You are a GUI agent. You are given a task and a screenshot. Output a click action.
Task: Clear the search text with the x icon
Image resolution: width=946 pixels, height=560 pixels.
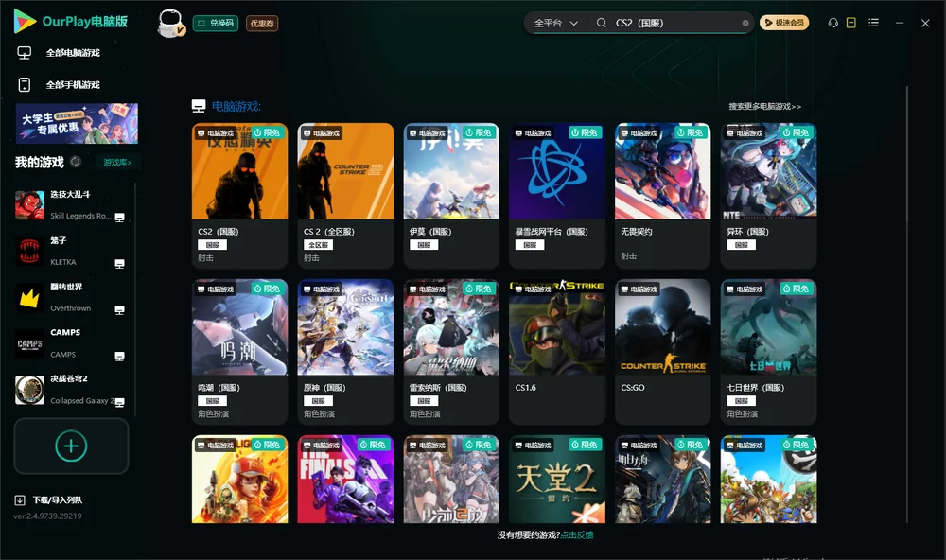(x=745, y=24)
